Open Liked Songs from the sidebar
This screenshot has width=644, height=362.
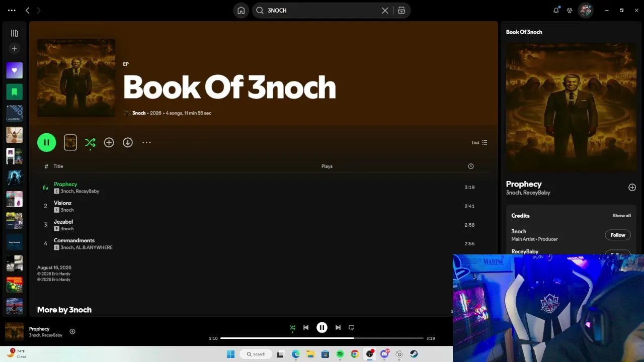(x=14, y=70)
